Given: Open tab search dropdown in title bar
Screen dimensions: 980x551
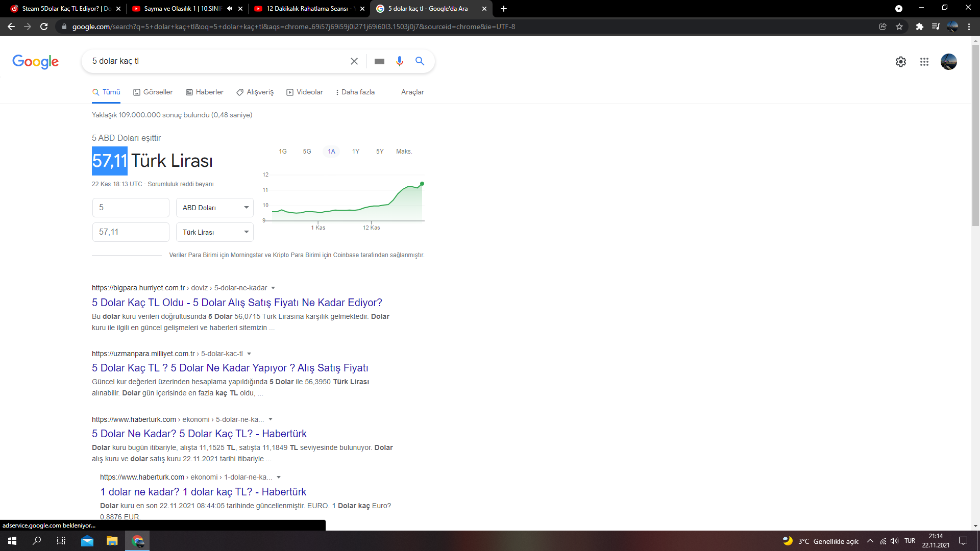Looking at the screenshot, I should point(899,9).
